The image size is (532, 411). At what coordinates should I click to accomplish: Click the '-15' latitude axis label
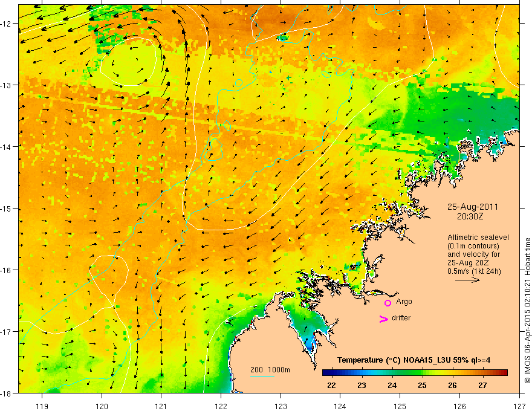(x=7, y=209)
